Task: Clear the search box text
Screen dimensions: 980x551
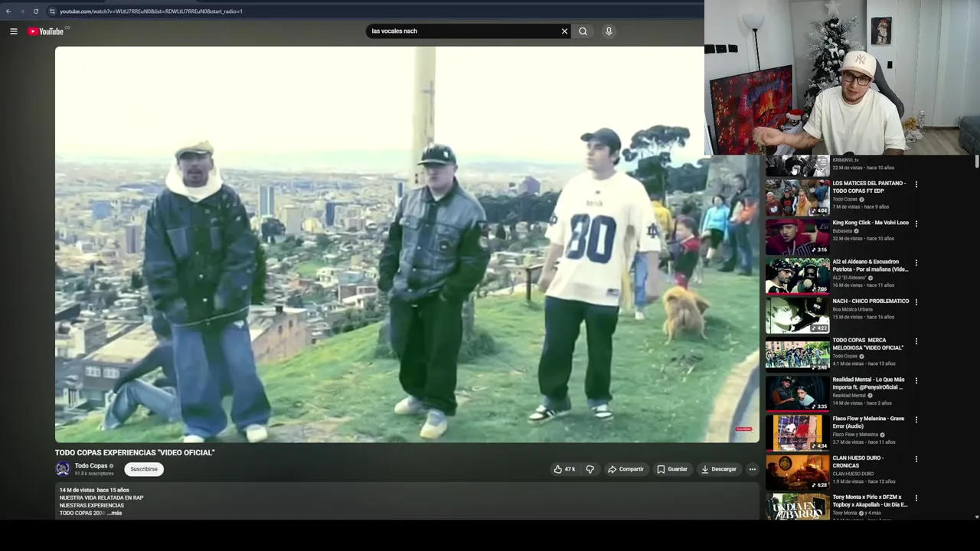Action: pyautogui.click(x=564, y=31)
